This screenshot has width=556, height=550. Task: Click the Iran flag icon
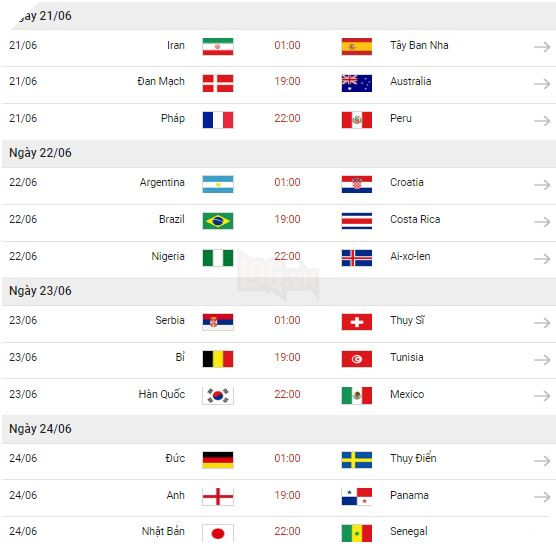tap(218, 46)
